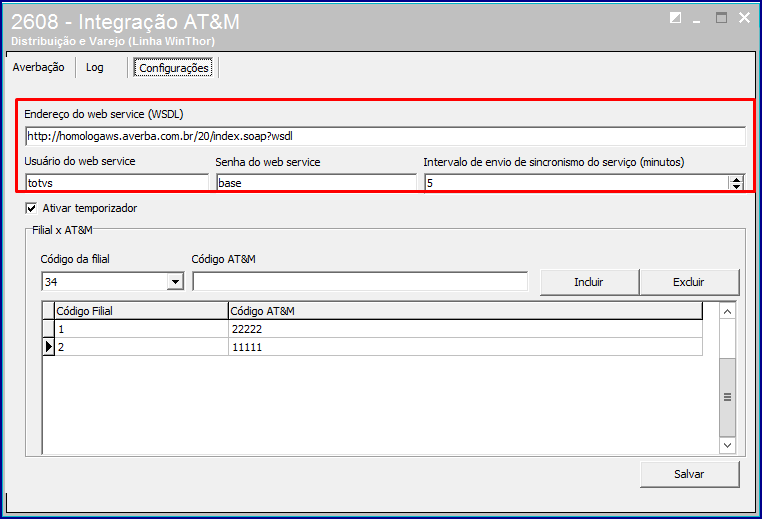Focus the Usuário do web service field
Image resolution: width=762 pixels, height=519 pixels.
point(117,183)
